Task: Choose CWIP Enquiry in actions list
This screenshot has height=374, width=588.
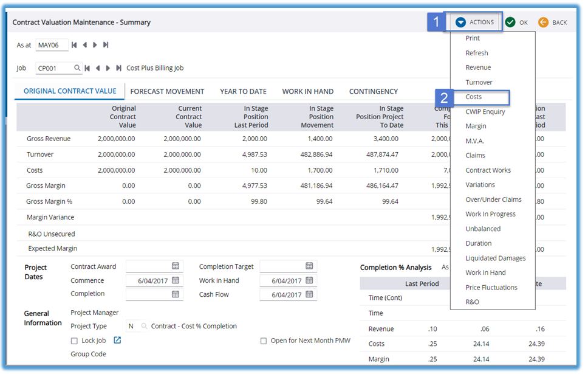Action: (485, 112)
